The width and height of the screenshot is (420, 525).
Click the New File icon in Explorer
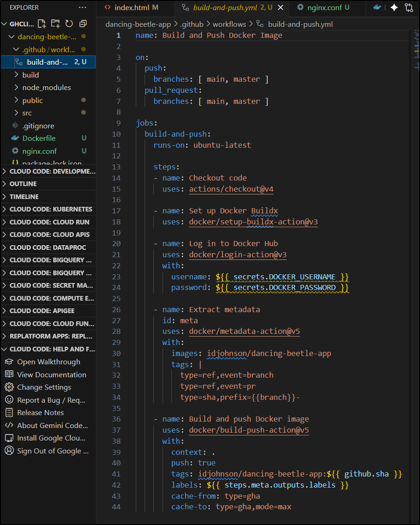(42, 24)
